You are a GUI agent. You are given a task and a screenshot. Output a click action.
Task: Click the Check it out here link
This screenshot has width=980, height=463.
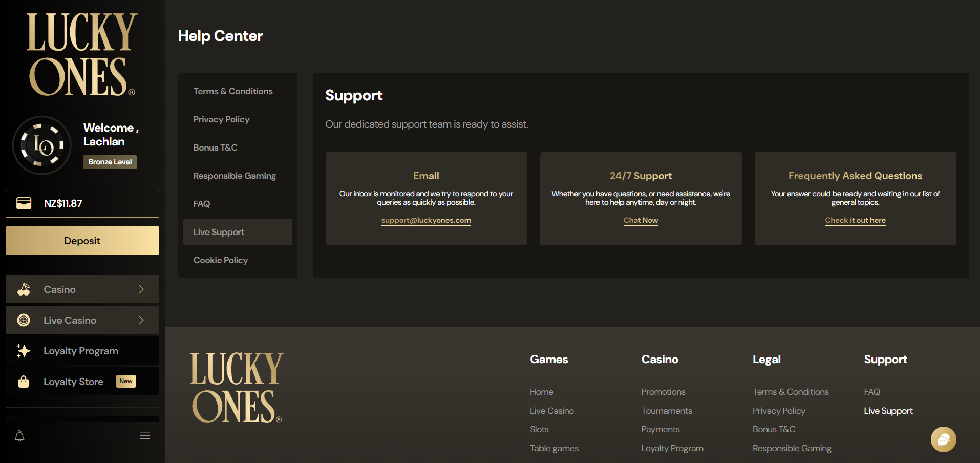(x=855, y=220)
